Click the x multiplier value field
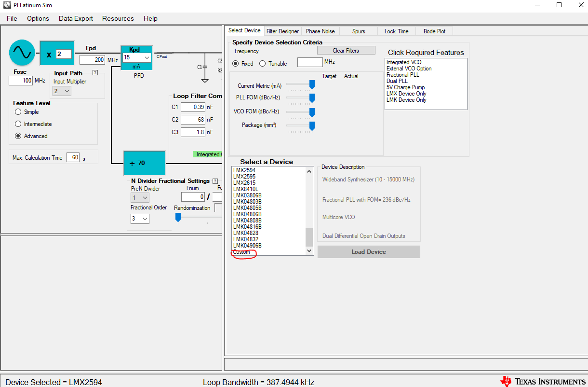This screenshot has height=387, width=588. tap(64, 54)
